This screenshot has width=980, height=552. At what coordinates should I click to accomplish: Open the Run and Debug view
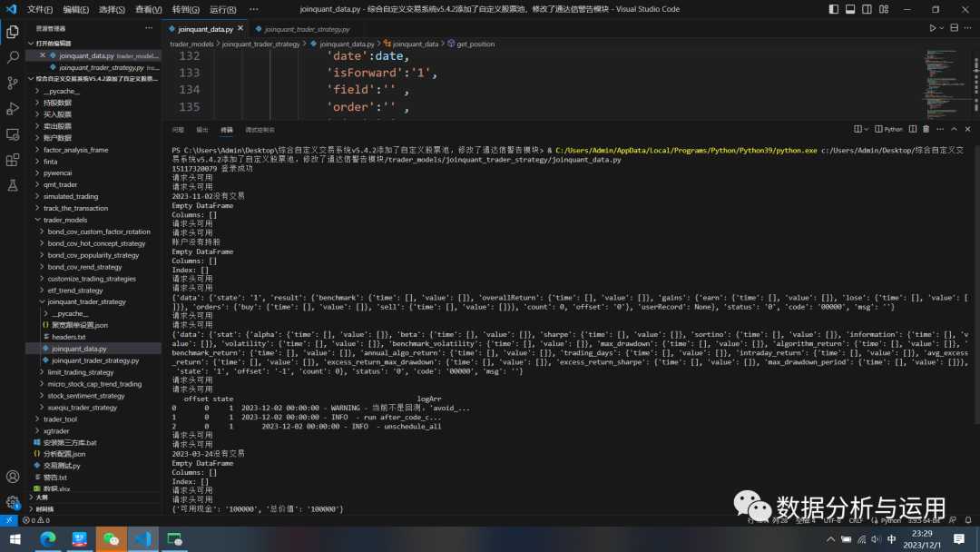click(x=13, y=109)
